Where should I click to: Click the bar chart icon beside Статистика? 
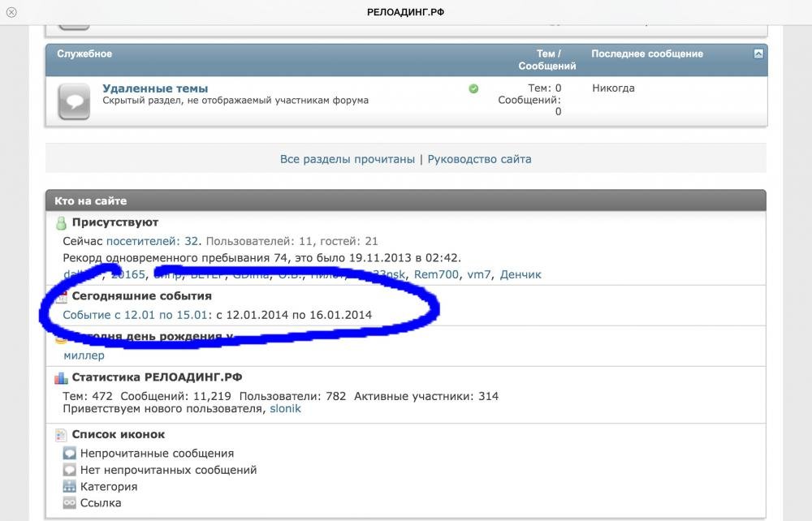(x=61, y=377)
